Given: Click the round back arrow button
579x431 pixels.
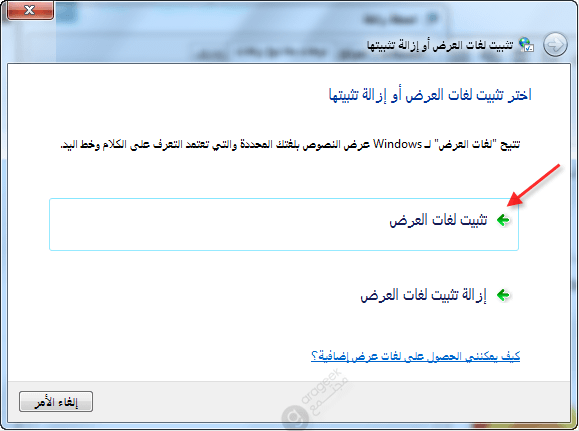Looking at the screenshot, I should pyautogui.click(x=555, y=45).
